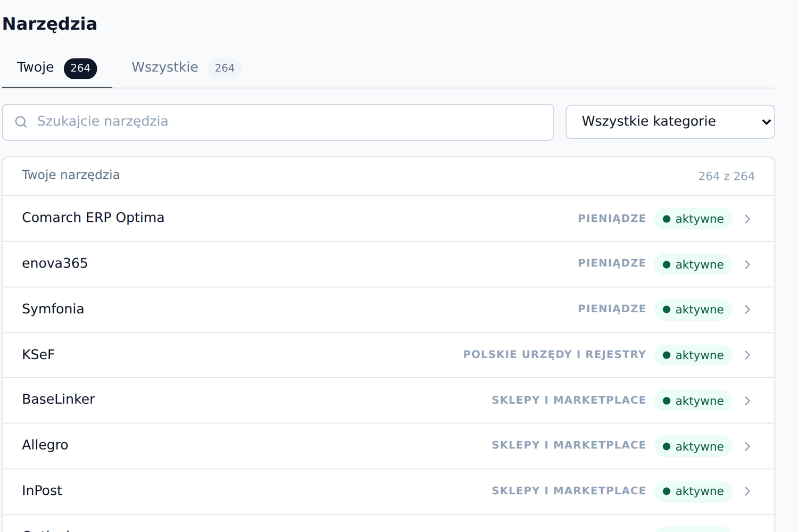Expand Symfonia row chevron
This screenshot has width=798, height=532.
coord(747,310)
